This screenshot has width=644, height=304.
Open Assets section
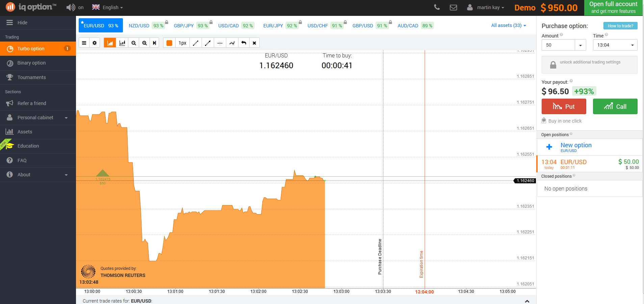pos(38,132)
